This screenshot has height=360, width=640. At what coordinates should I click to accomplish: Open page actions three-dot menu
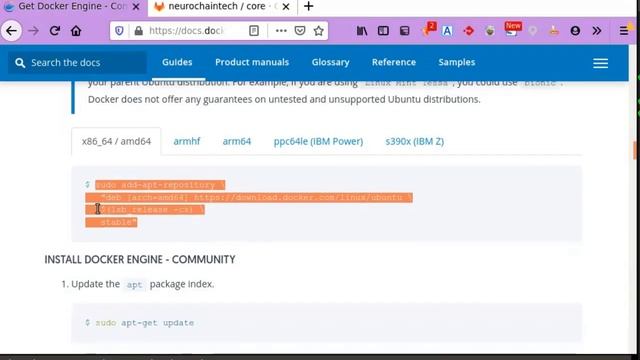tap(281, 31)
